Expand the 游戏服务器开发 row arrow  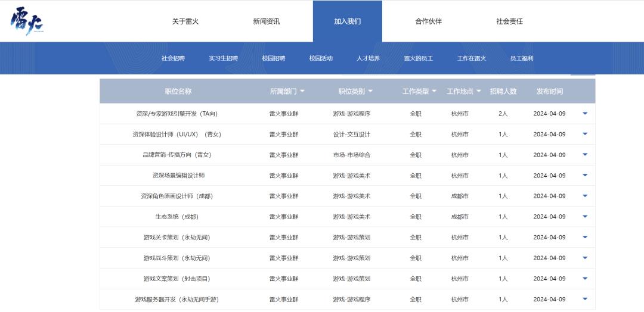(584, 299)
